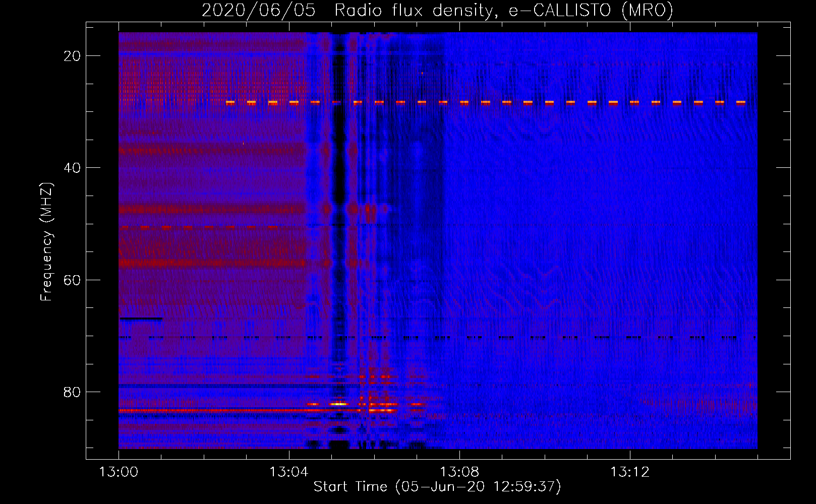Click the 20 frequency tick label
Screen dimensions: 816x504
(72, 56)
